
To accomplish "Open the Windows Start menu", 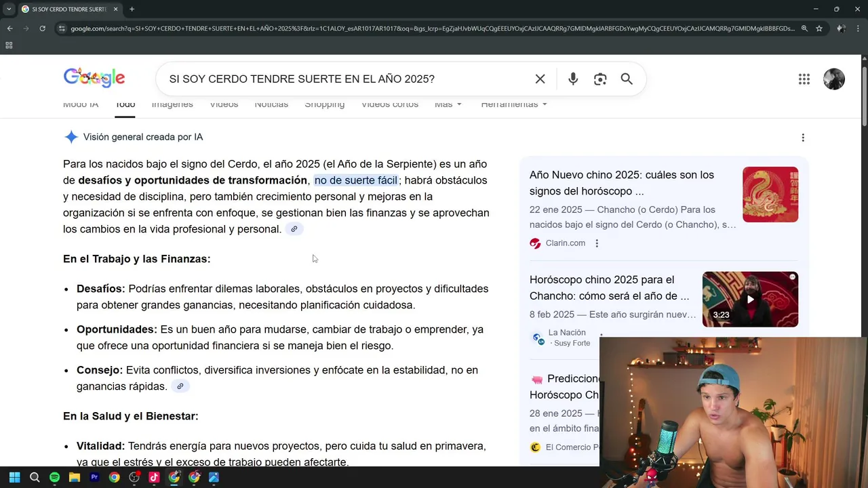I will coord(14,477).
